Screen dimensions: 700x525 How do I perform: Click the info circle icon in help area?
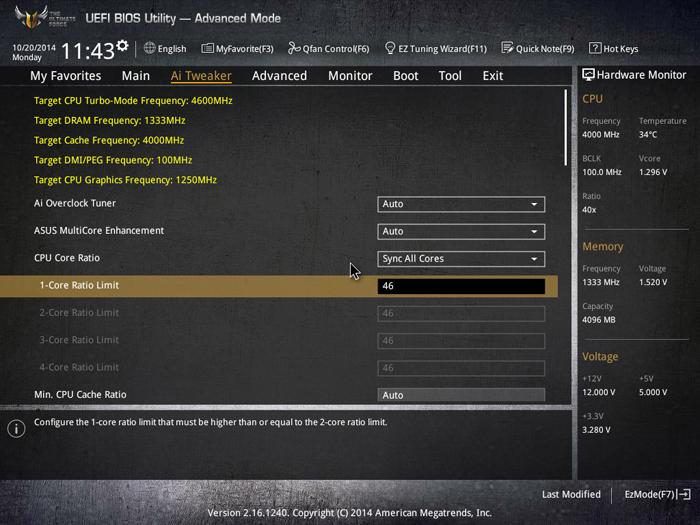point(17,429)
